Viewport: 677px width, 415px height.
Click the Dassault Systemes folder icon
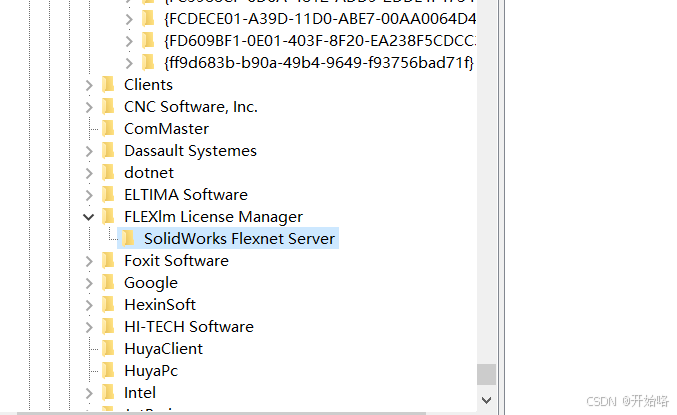[108, 151]
